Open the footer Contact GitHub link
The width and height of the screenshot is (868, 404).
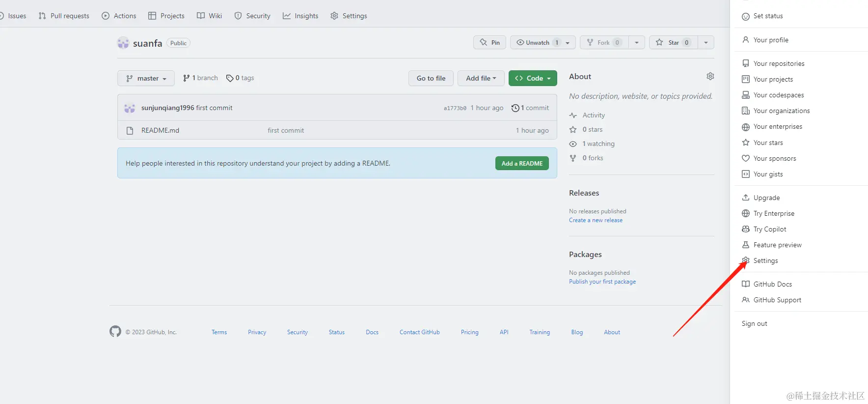pyautogui.click(x=420, y=332)
